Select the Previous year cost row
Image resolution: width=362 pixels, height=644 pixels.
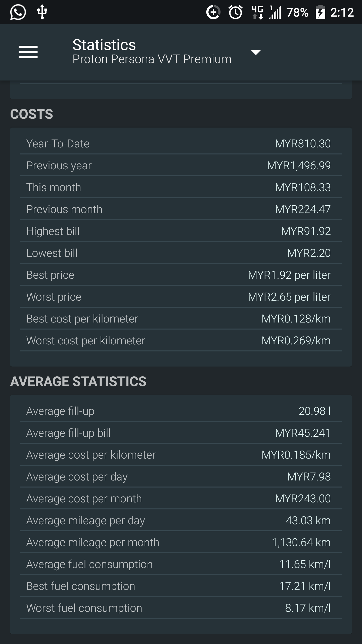point(181,165)
